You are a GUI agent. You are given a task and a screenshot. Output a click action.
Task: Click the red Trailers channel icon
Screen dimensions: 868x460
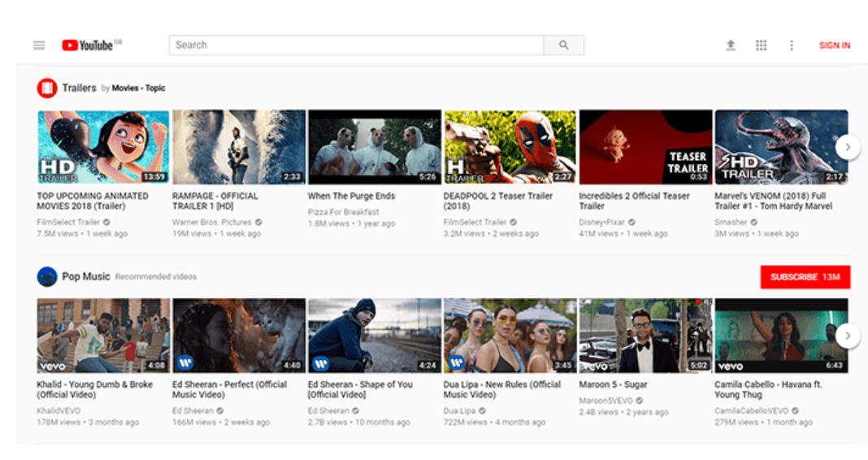[x=47, y=88]
